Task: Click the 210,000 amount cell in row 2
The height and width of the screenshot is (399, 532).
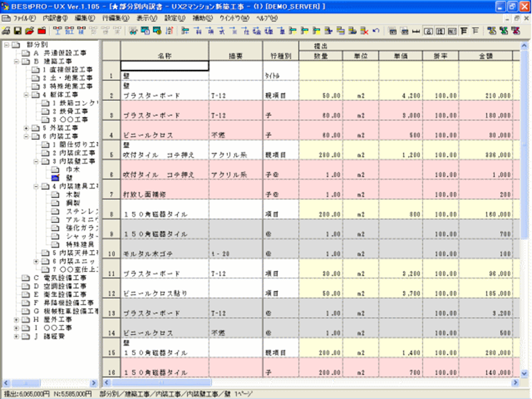Action: tap(486, 90)
